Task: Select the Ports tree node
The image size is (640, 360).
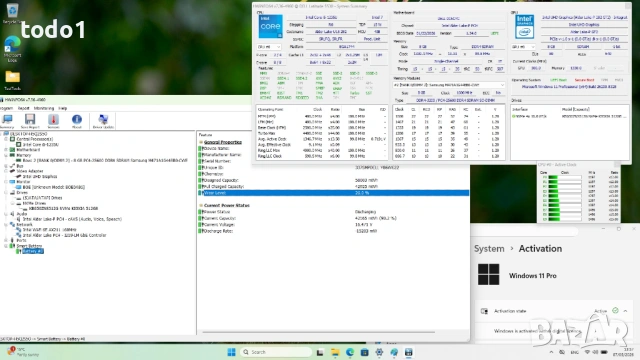Action: (21, 240)
